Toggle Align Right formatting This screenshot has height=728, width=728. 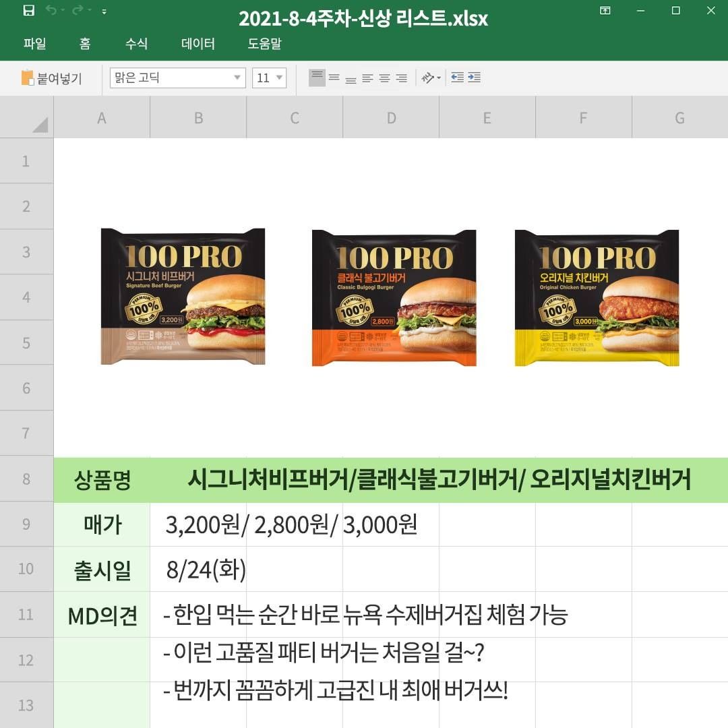pos(402,78)
